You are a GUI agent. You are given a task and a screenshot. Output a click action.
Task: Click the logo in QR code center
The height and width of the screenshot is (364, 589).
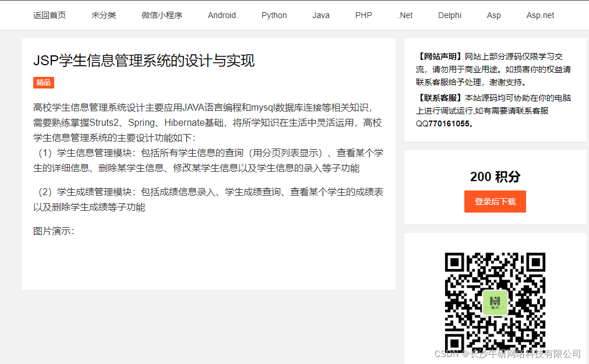pos(495,302)
